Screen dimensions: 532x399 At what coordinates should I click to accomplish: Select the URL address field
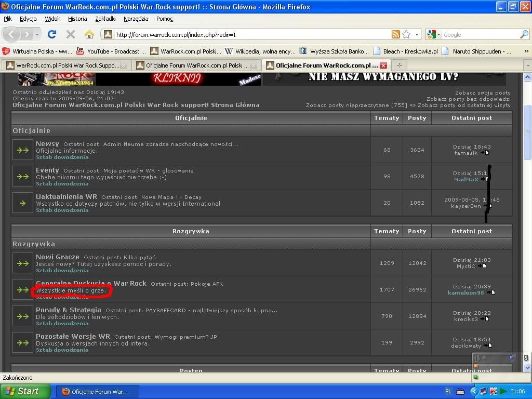252,35
